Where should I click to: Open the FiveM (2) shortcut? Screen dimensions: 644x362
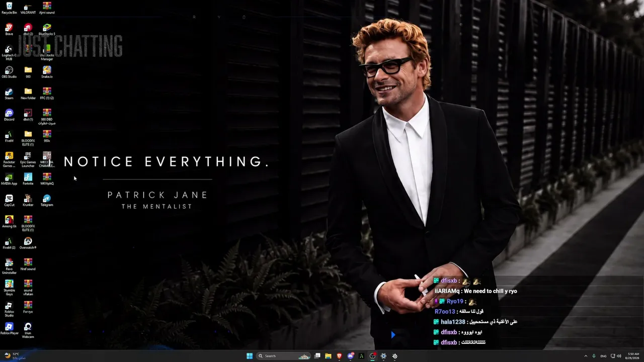pyautogui.click(x=9, y=243)
